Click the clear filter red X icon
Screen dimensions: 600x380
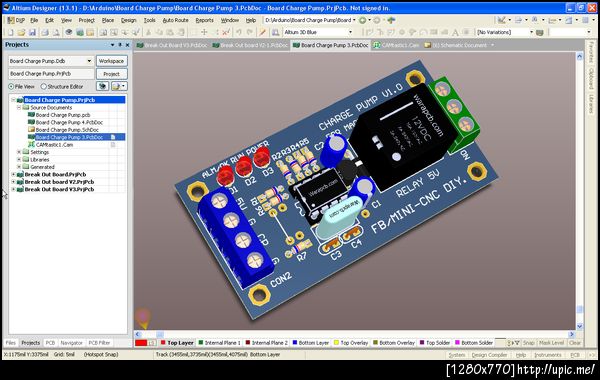(226, 33)
